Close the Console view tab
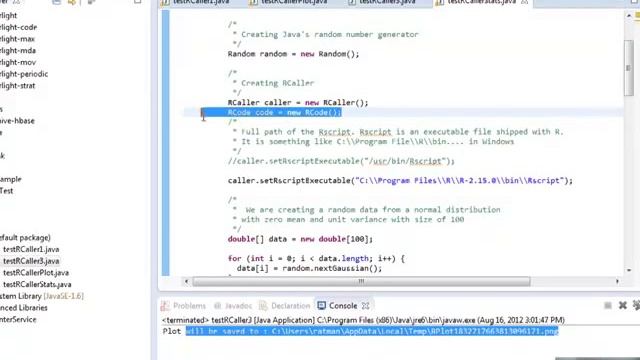Image resolution: width=640 pixels, height=360 pixels. pyautogui.click(x=365, y=306)
